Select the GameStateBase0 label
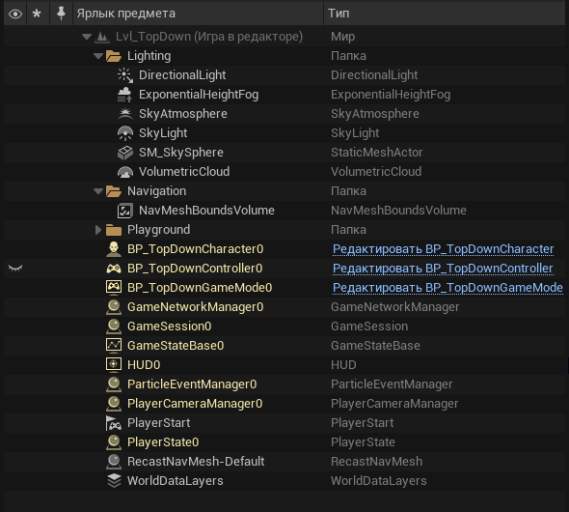This screenshot has width=569, height=512. (176, 345)
